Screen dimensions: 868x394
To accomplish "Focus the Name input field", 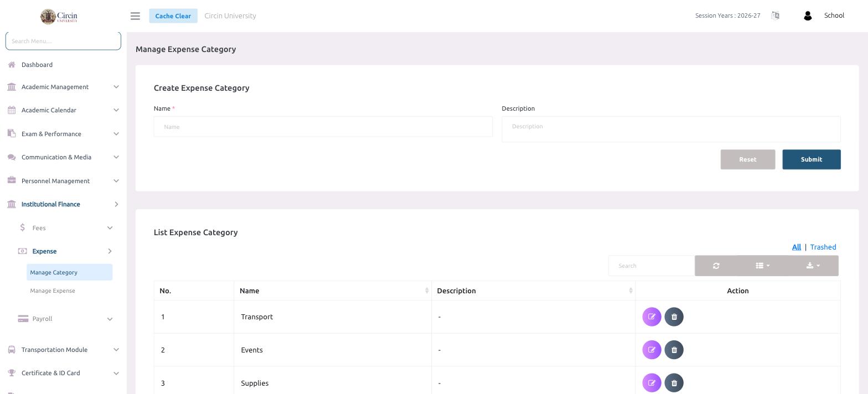I will tap(323, 127).
